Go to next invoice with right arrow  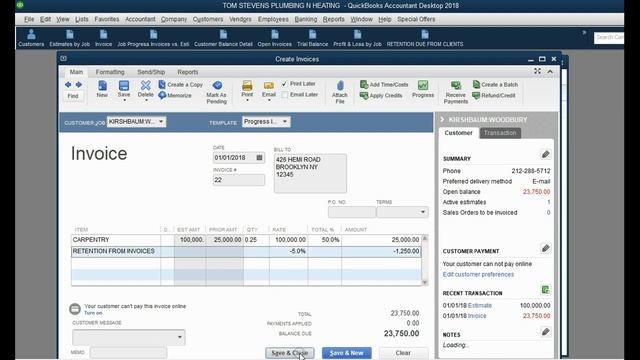(x=78, y=84)
